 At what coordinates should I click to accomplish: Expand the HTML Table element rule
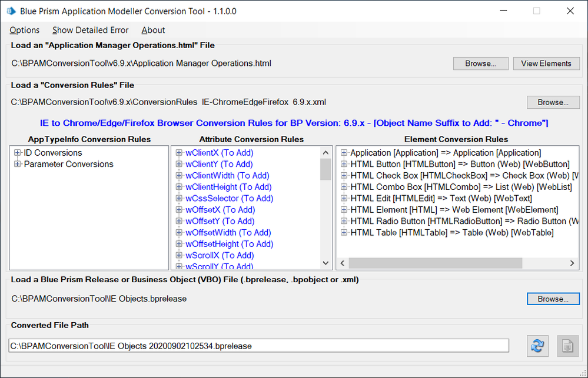point(344,233)
